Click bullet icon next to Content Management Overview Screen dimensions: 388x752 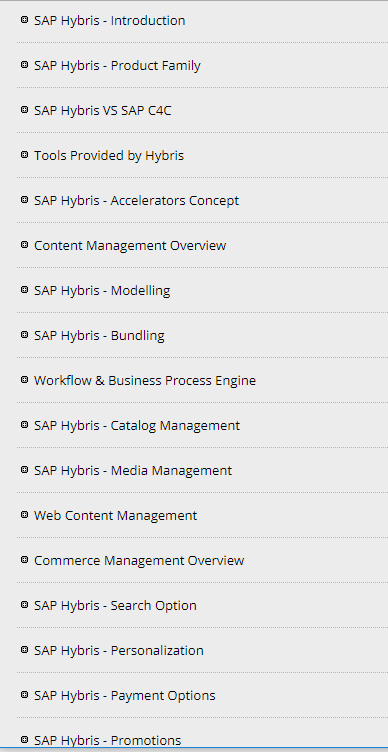24,245
